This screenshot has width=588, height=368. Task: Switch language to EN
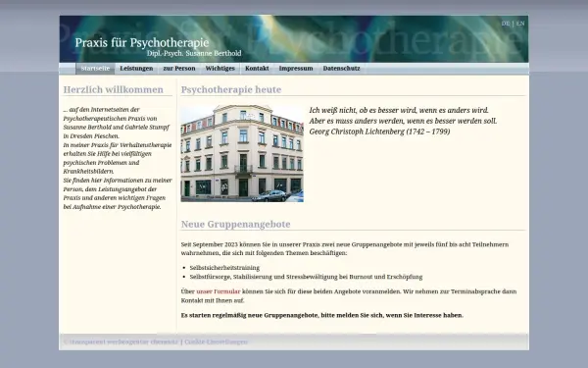(520, 24)
